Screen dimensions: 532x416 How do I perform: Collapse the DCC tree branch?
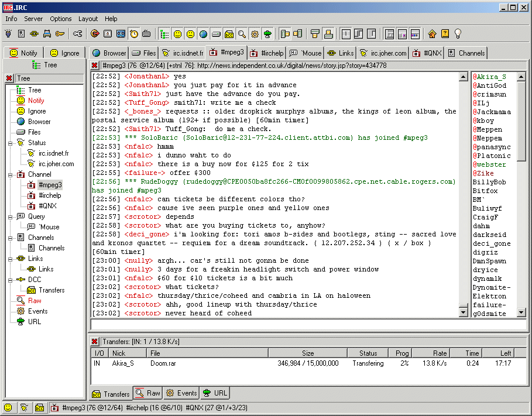click(x=10, y=280)
